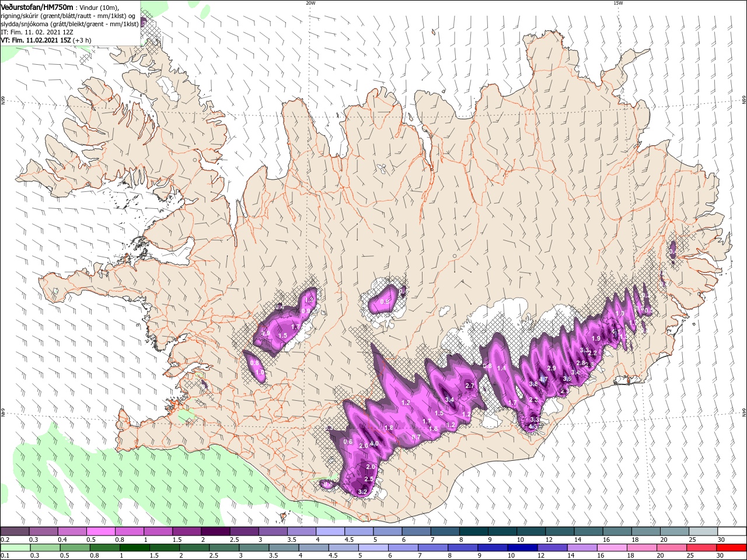Viewport: 747px width, 560px height.
Task: Click the 2.7 snowfall value on the map
Action: coord(469,386)
